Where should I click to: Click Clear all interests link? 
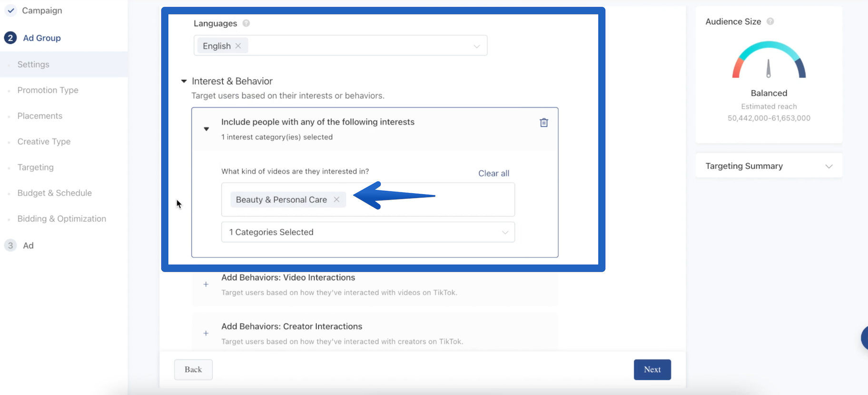click(x=493, y=173)
